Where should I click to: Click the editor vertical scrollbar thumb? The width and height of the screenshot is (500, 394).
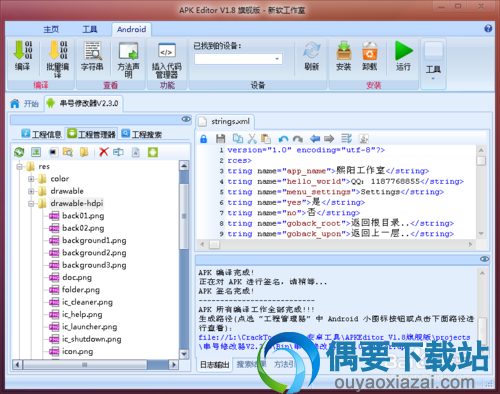tap(481, 161)
